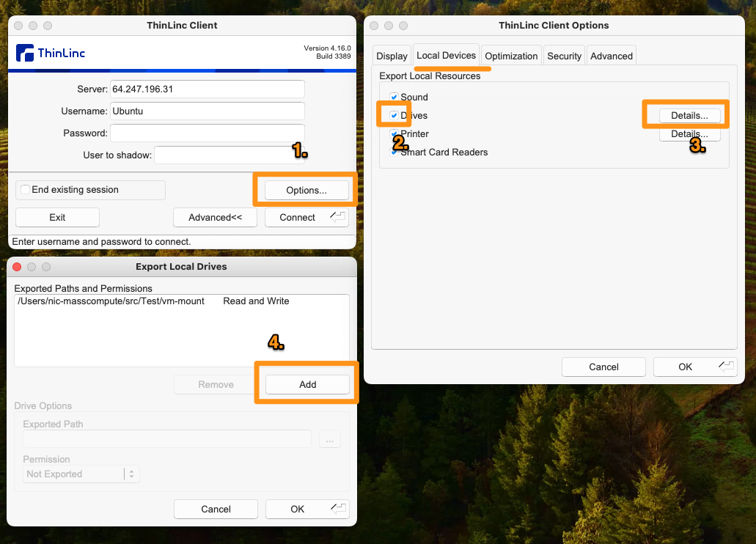Click the Add button in Export Local Drives

coord(308,384)
